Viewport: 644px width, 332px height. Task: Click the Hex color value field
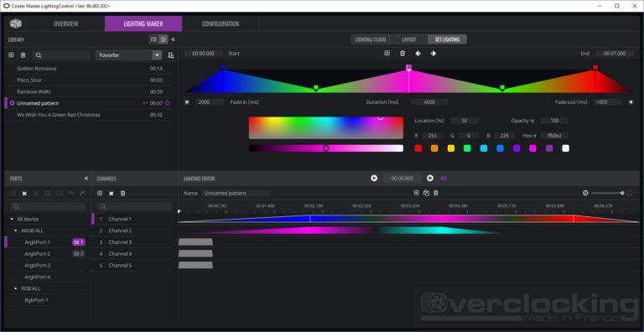554,136
